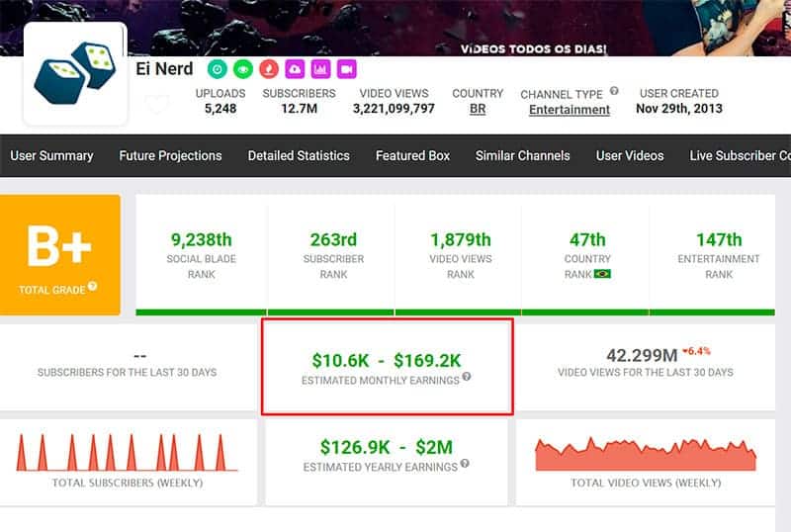Click help icon next to Channel Type
The image size is (791, 532).
tap(614, 91)
